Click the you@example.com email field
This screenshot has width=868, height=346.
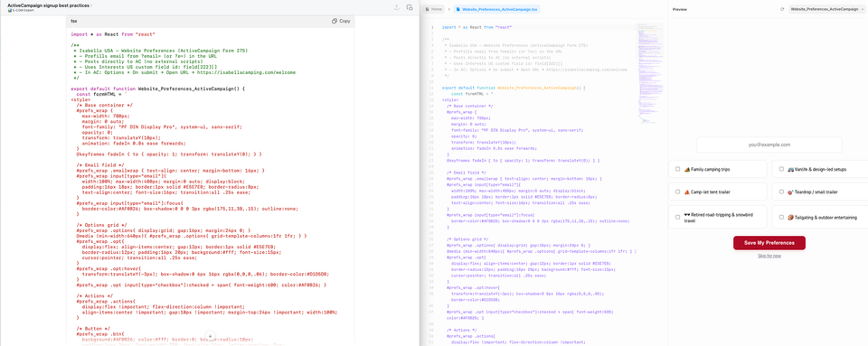coord(769,145)
